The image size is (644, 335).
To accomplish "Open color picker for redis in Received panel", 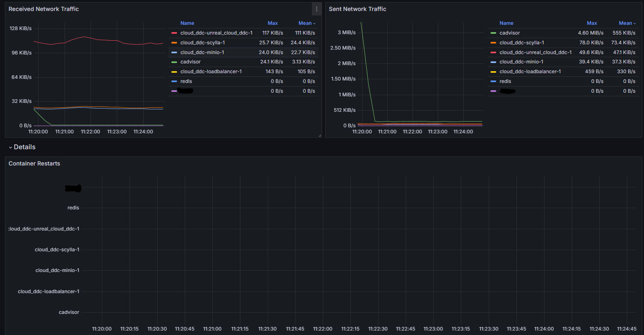I will (x=174, y=81).
